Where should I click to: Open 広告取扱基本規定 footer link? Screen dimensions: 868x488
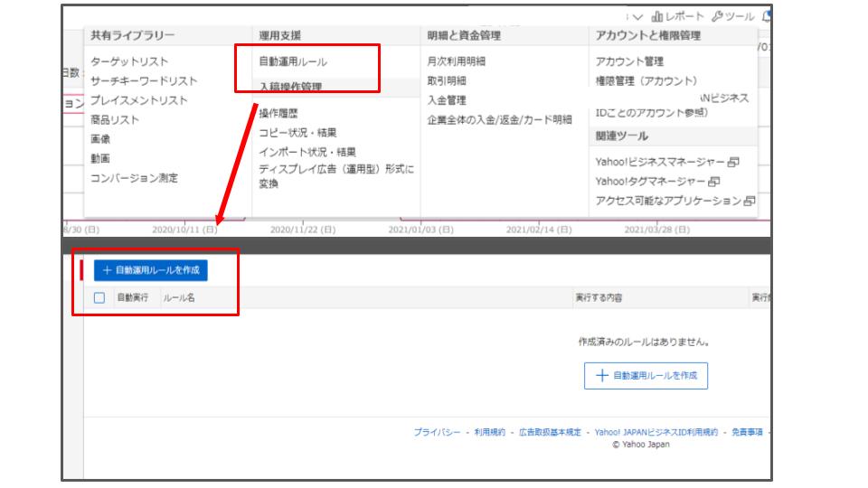click(550, 432)
